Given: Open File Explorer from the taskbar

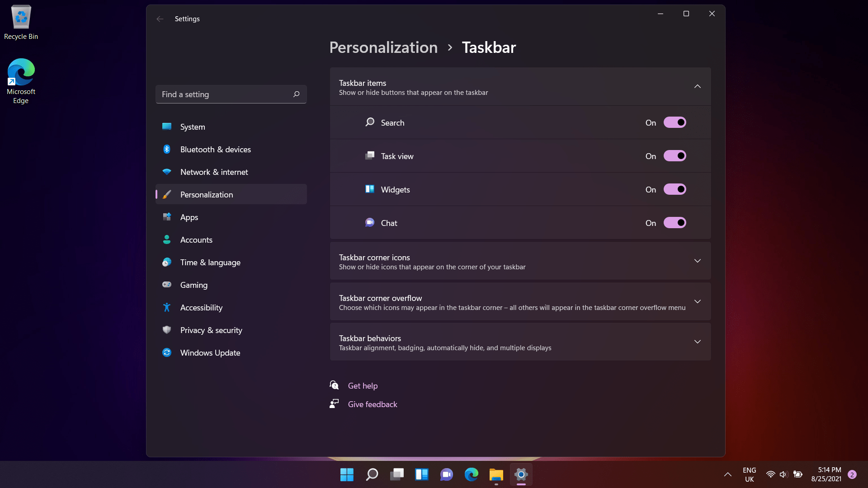Looking at the screenshot, I should pos(496,474).
